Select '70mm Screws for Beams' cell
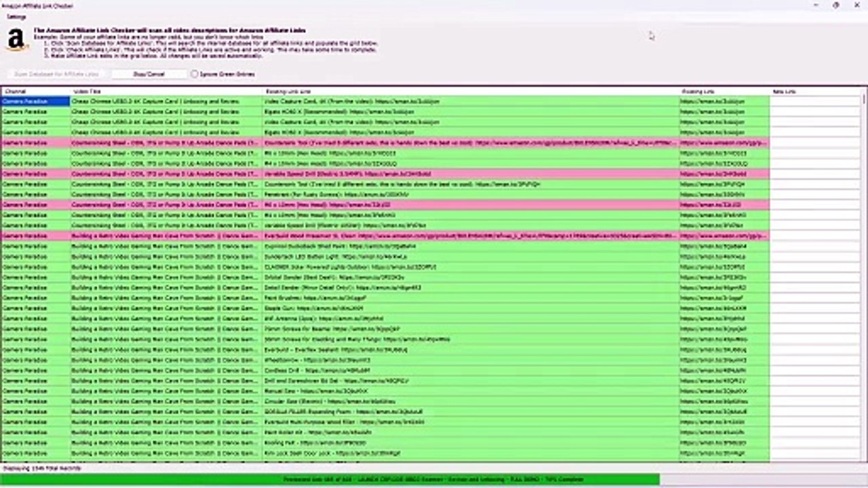The height and width of the screenshot is (488, 868). pos(471,329)
